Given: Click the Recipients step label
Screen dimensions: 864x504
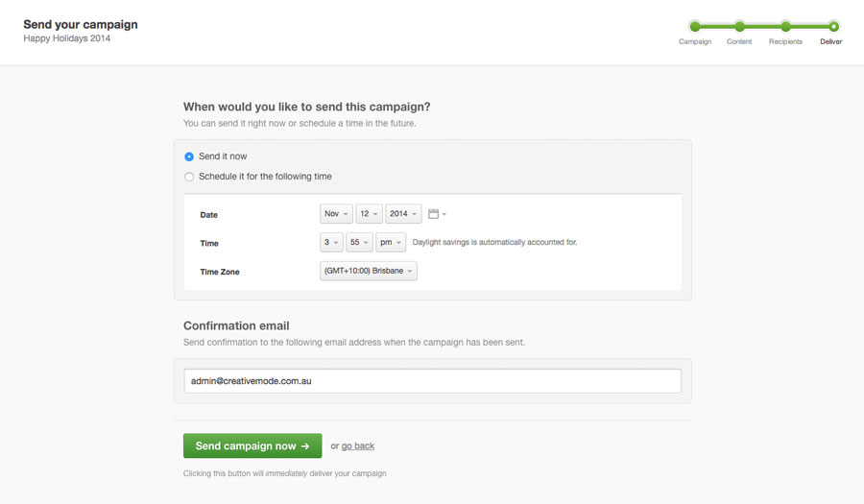Looking at the screenshot, I should click(x=785, y=42).
